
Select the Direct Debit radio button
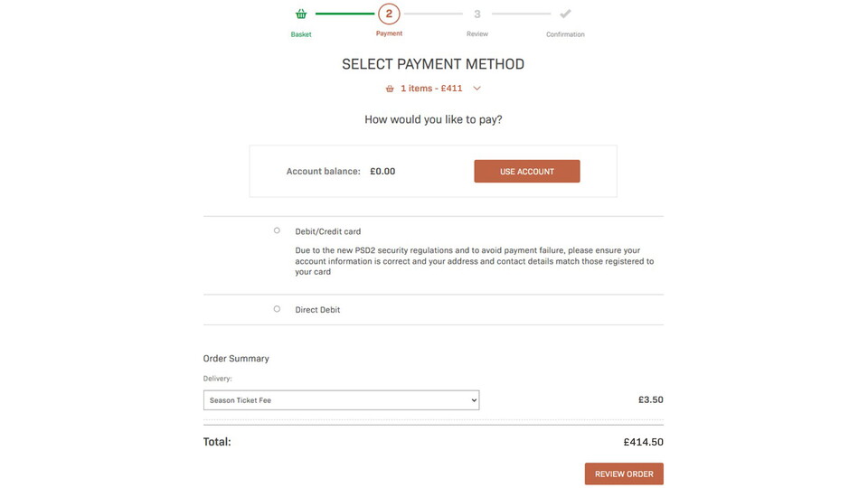pos(277,309)
